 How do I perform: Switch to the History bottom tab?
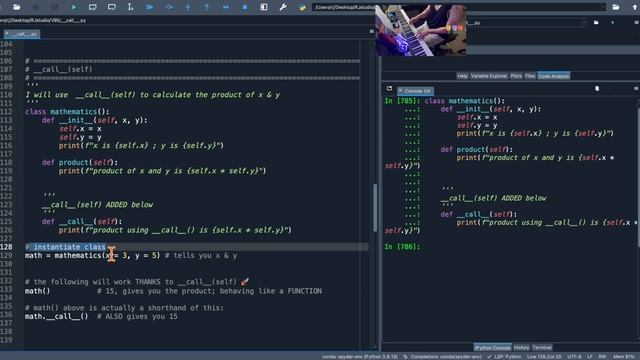pos(521,347)
